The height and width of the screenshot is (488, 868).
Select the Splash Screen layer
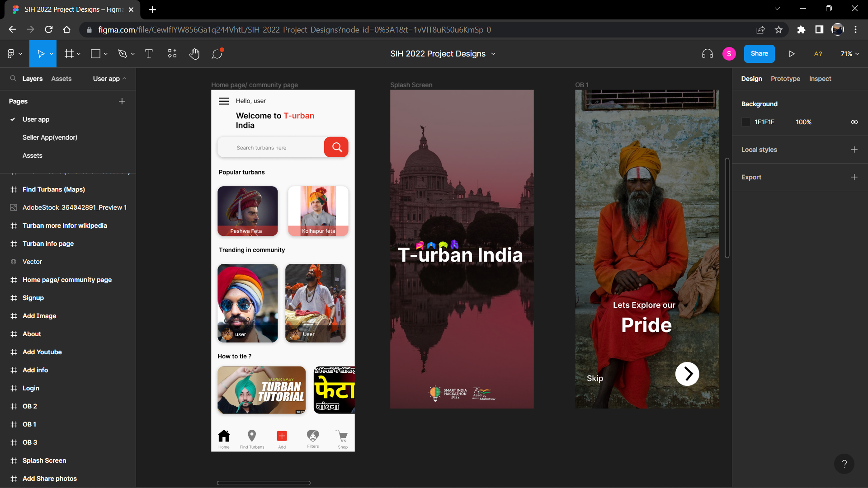point(44,460)
